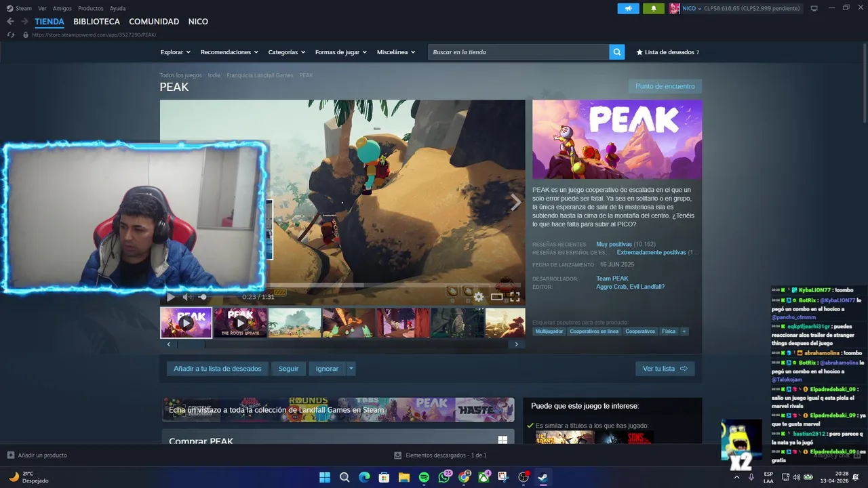The height and width of the screenshot is (488, 868).
Task: Expand the Recomendaciones dropdown
Action: click(229, 52)
